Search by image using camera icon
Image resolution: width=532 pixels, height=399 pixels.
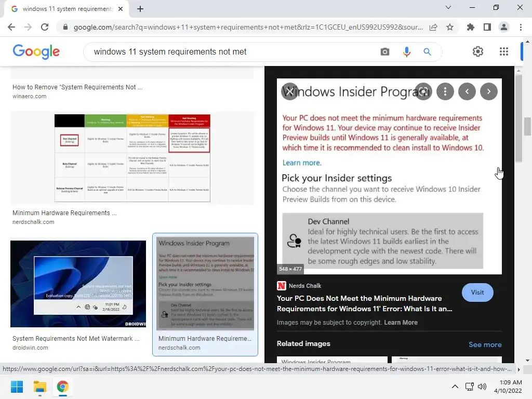coord(385,51)
